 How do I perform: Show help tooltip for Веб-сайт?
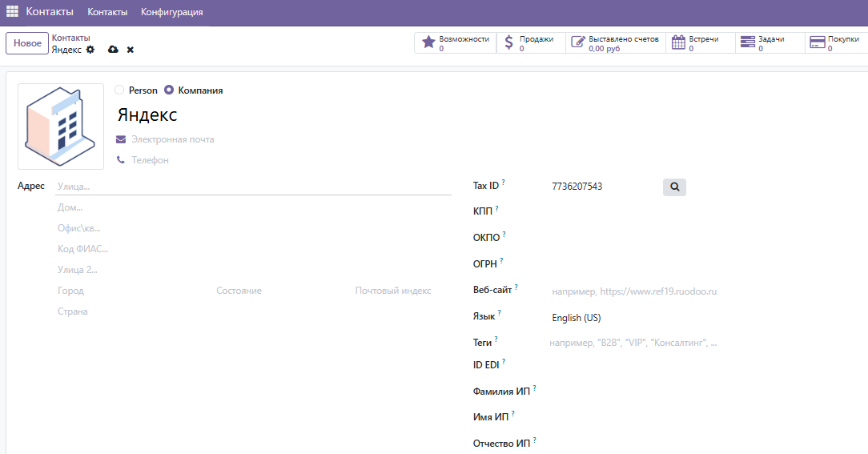516,287
